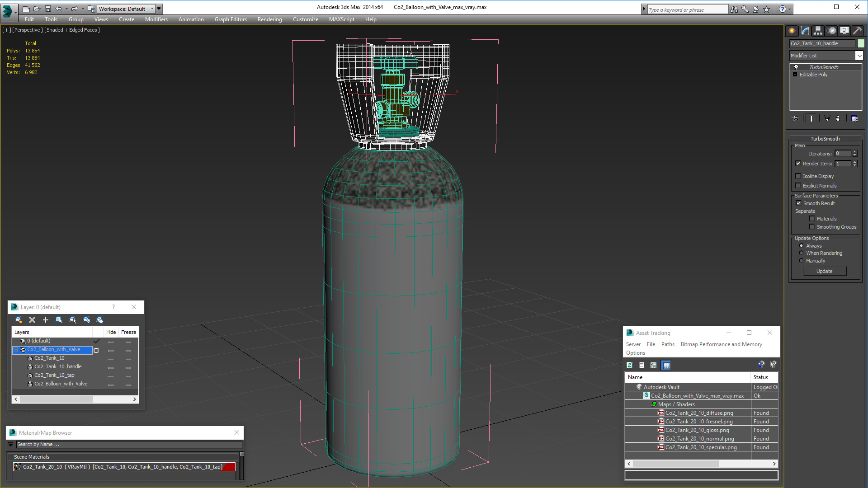Screen dimensions: 868x488
Task: Open the Utilities hammer panel tab
Action: 857,31
